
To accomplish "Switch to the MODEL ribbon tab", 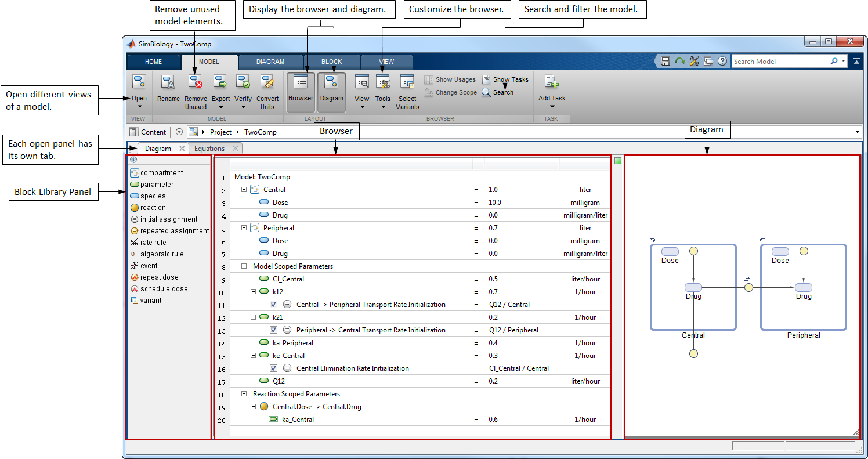I will click(x=209, y=62).
